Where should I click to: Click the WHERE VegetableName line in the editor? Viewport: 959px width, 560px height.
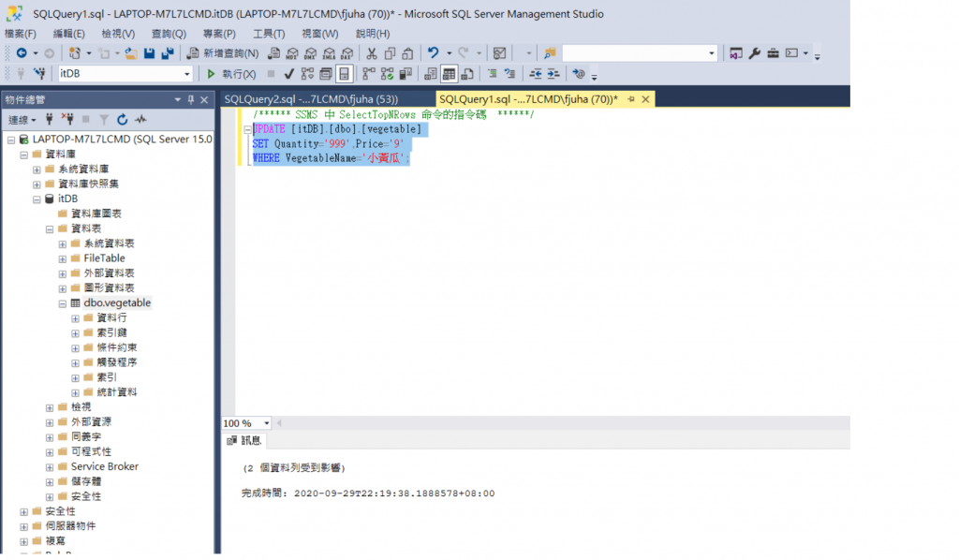[x=331, y=158]
